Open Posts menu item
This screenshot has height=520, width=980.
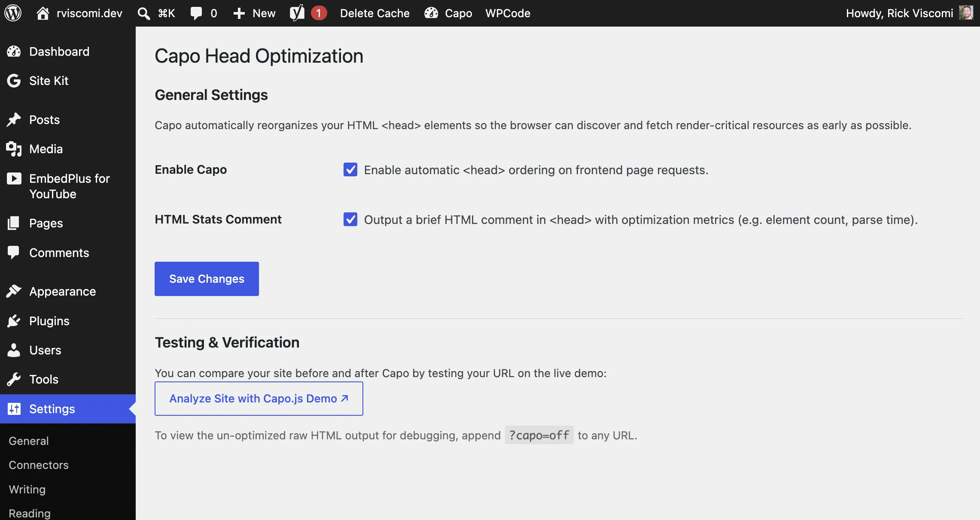44,120
